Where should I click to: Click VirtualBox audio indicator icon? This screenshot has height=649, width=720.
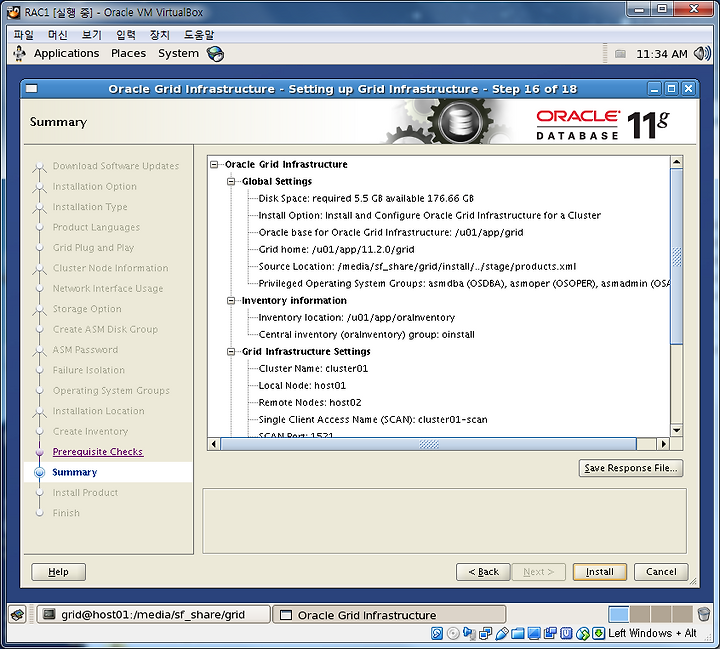pyautogui.click(x=469, y=633)
